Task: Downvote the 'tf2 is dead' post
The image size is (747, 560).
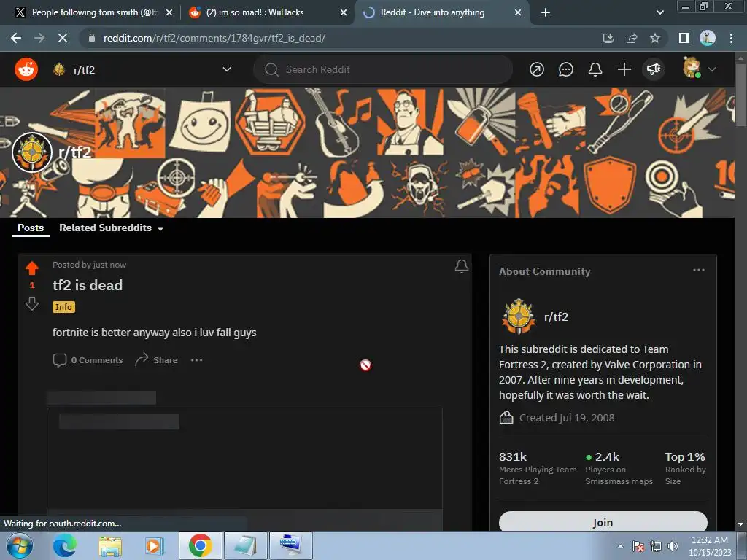Action: [32, 303]
